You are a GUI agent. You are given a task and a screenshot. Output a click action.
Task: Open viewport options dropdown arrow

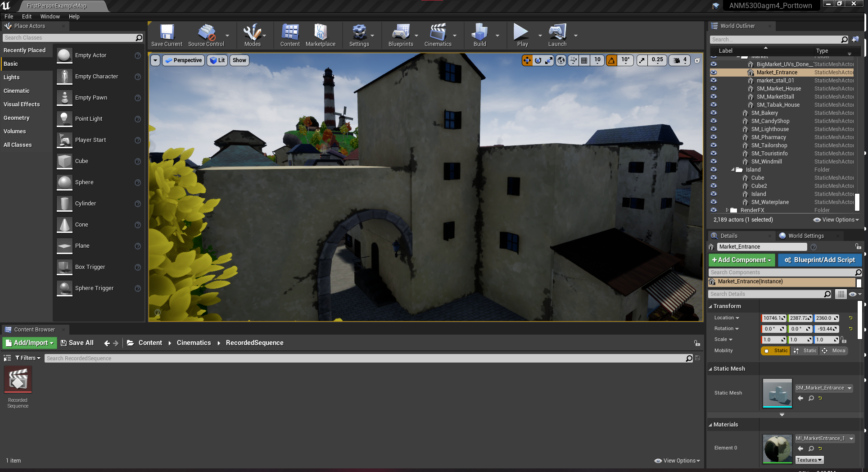pyautogui.click(x=155, y=60)
